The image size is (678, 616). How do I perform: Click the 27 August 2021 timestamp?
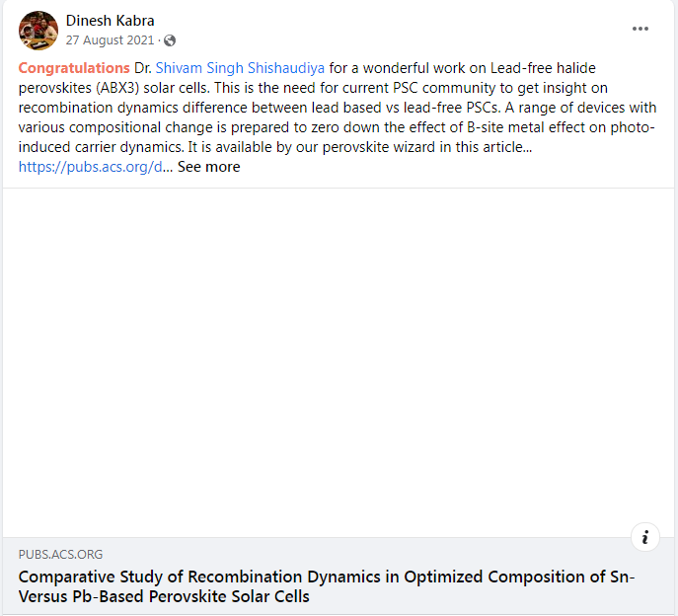click(112, 40)
